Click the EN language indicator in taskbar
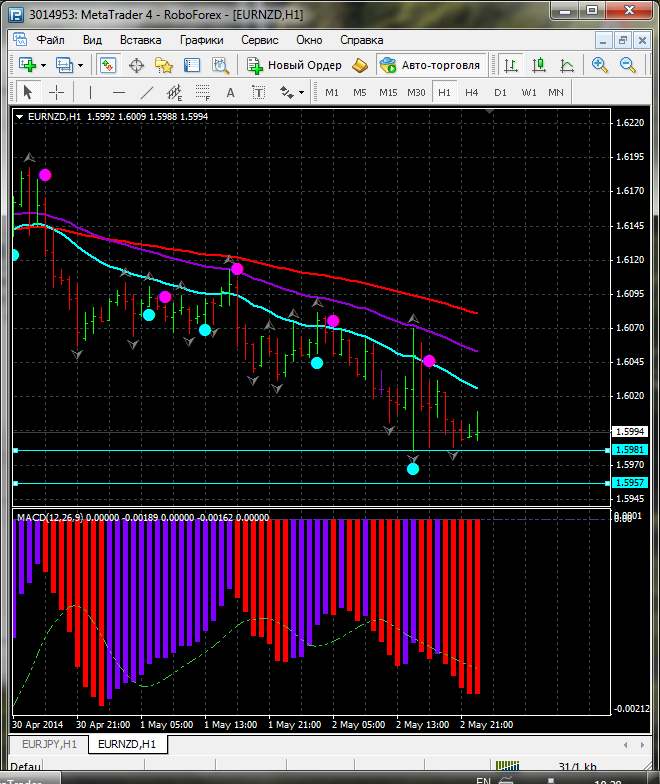The height and width of the screenshot is (784, 660). point(484,780)
